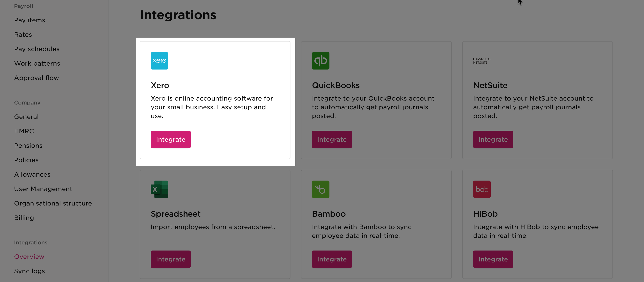
Task: Integrate the Spreadsheet import
Action: 170,259
